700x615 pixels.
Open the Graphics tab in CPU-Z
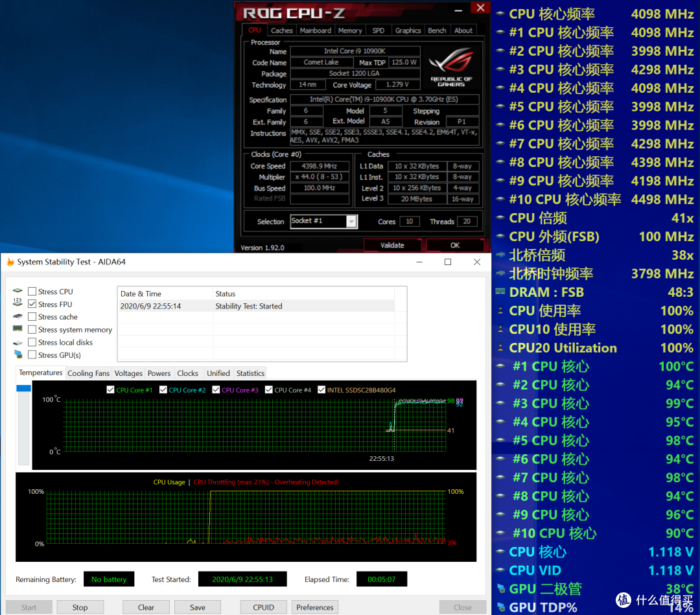(x=408, y=30)
